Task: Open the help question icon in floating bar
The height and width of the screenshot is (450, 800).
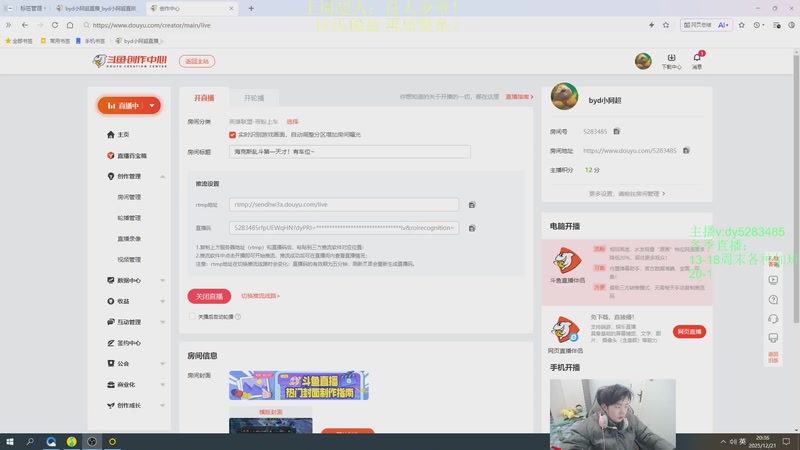Action: click(773, 299)
